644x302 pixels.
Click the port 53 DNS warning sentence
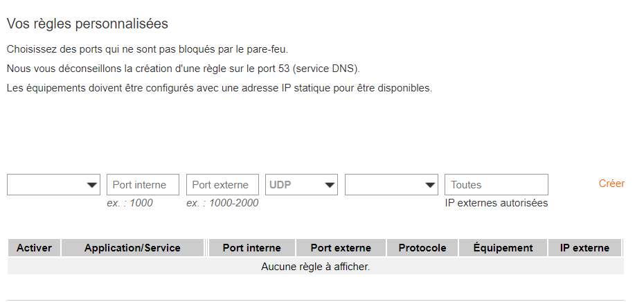coord(184,69)
